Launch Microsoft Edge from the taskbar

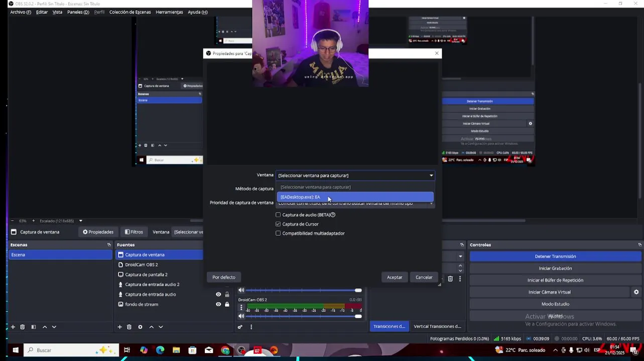tap(160, 350)
